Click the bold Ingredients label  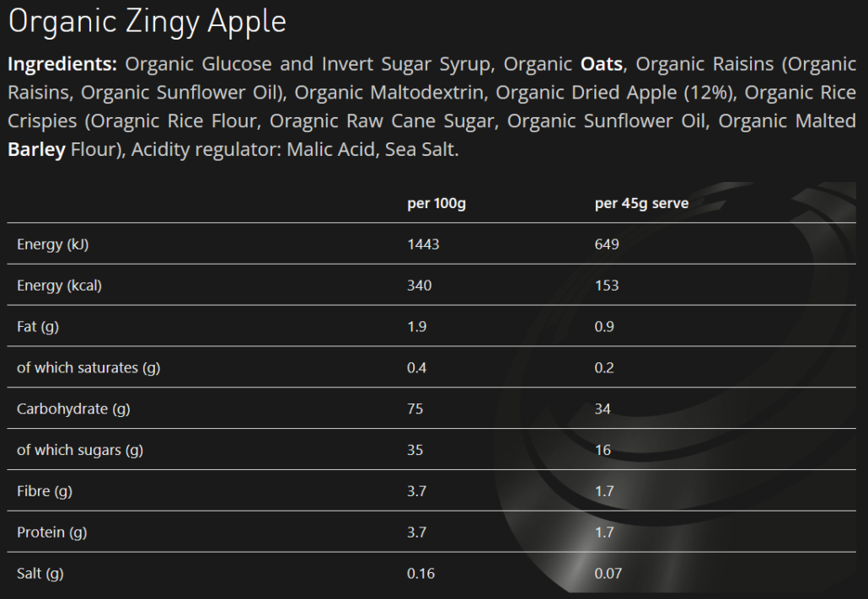(x=62, y=65)
